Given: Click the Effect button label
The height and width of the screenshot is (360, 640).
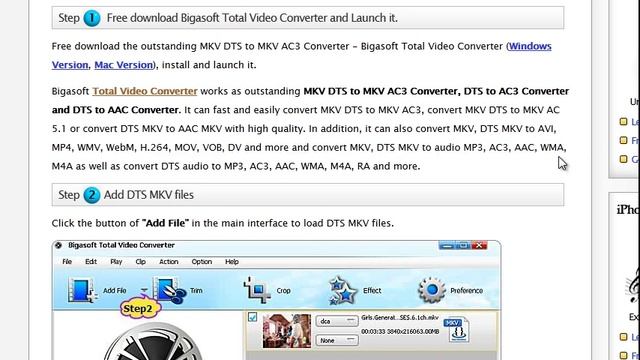Looking at the screenshot, I should (x=372, y=290).
